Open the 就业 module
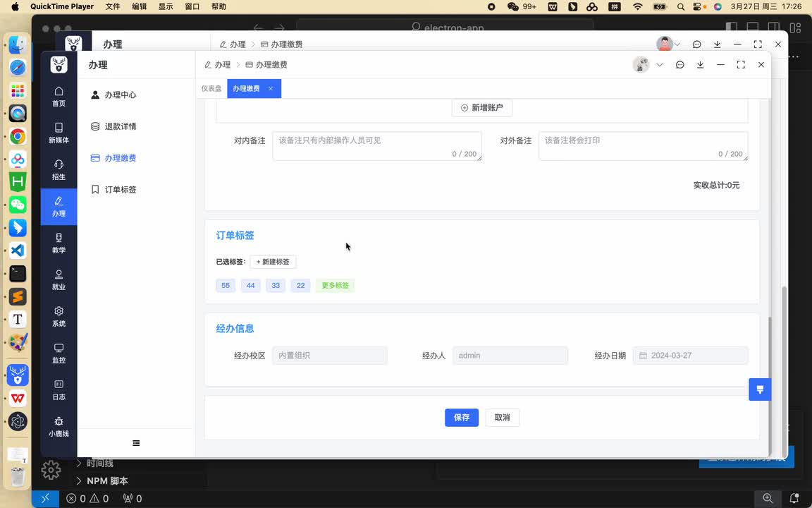This screenshot has height=508, width=812. (59, 280)
